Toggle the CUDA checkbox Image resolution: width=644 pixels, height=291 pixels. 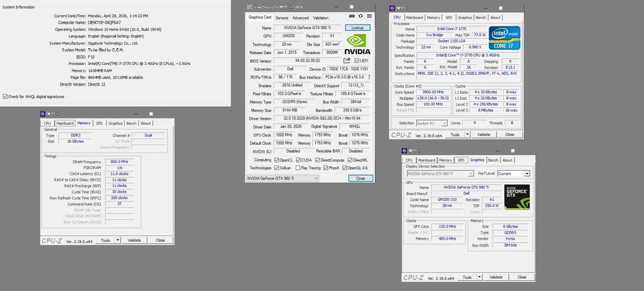tap(298, 160)
